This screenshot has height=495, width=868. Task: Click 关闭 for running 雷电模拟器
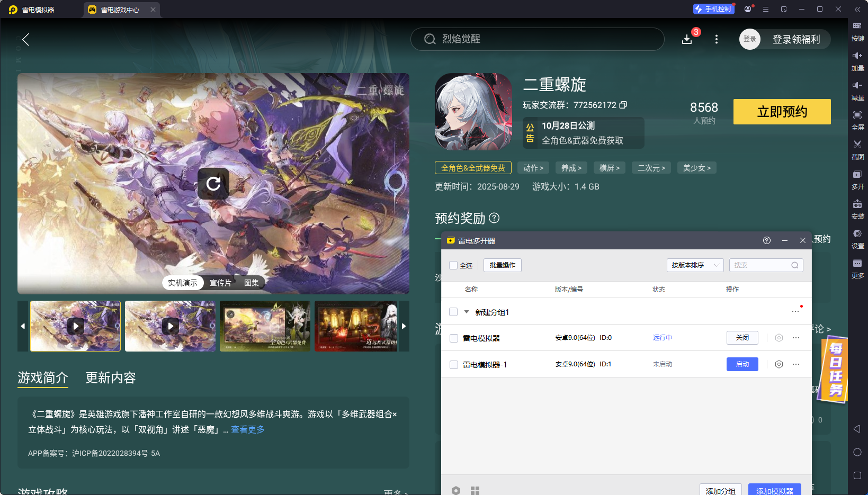tap(742, 338)
